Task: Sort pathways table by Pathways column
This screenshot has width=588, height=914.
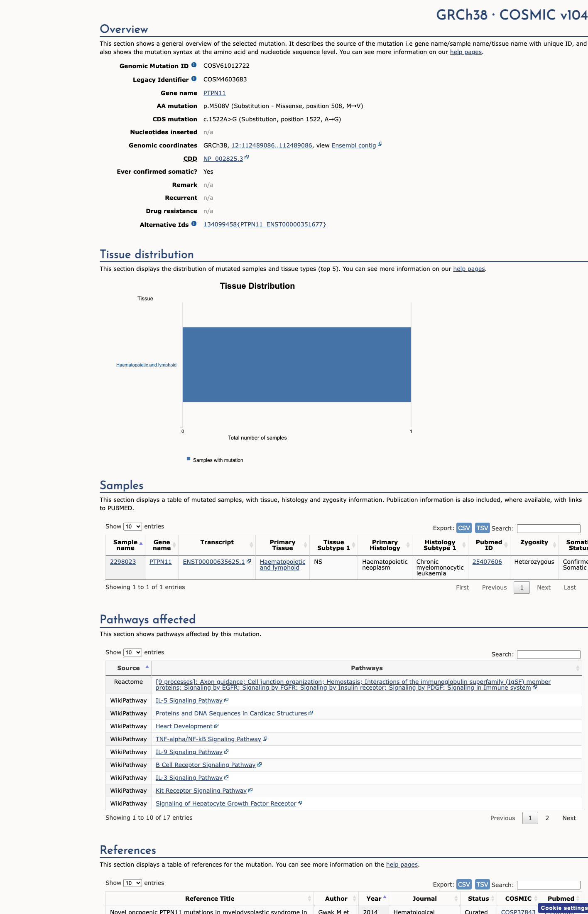Action: coord(367,668)
